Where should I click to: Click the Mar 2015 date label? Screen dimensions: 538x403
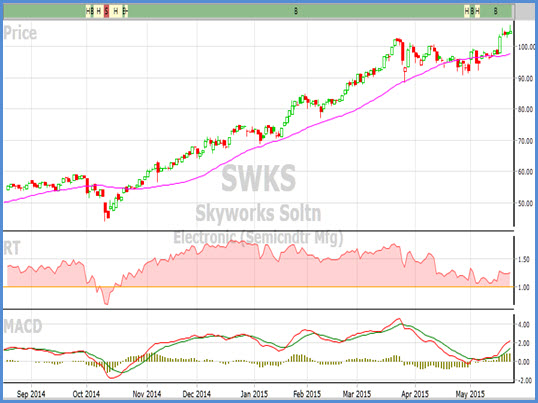(357, 394)
